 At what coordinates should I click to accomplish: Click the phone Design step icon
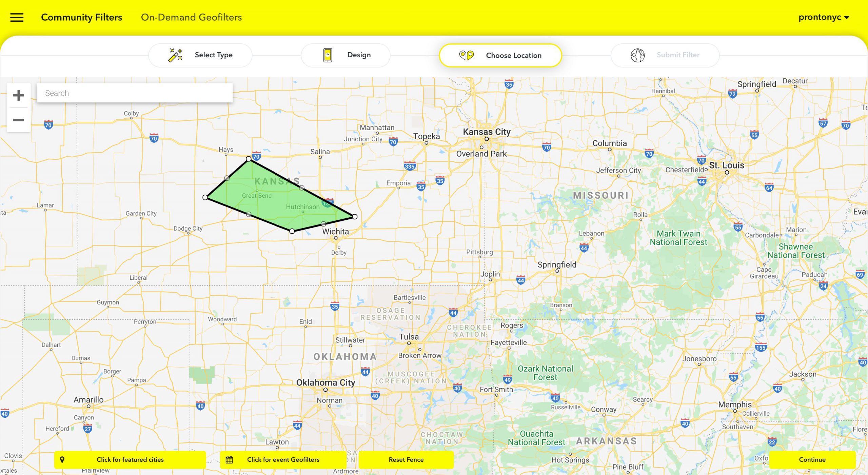click(328, 55)
